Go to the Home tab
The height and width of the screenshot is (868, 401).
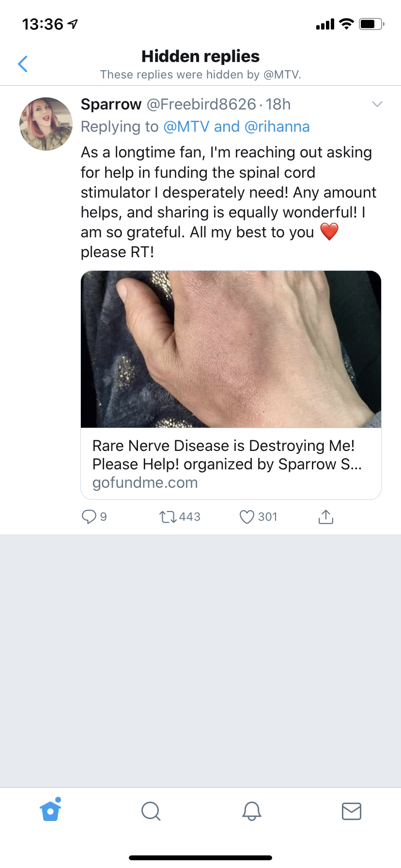[x=51, y=810]
